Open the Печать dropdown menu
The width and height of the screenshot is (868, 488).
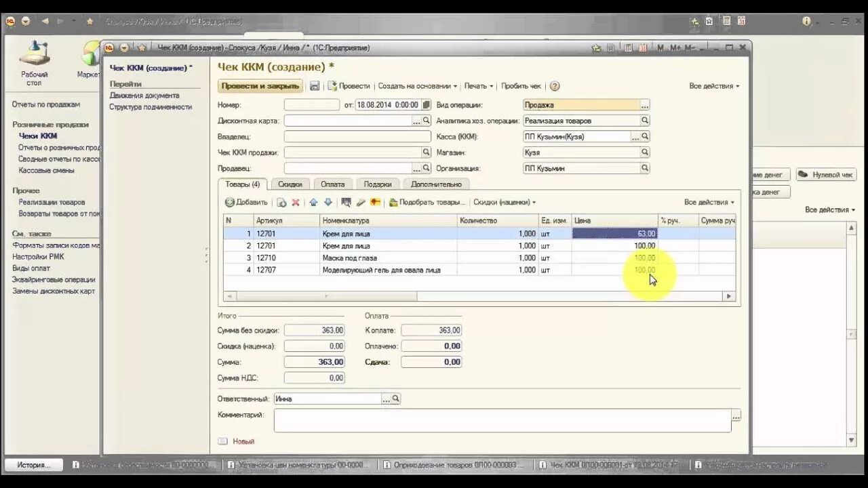tap(479, 86)
